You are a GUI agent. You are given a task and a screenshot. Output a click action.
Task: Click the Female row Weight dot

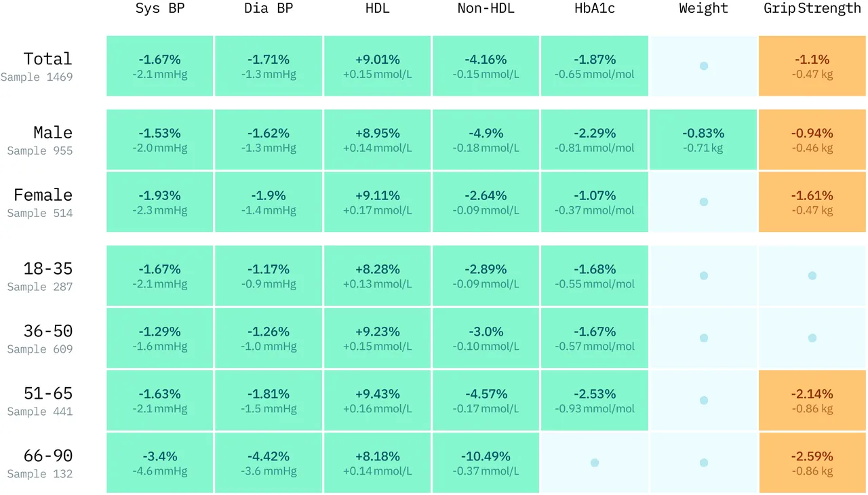tap(703, 202)
